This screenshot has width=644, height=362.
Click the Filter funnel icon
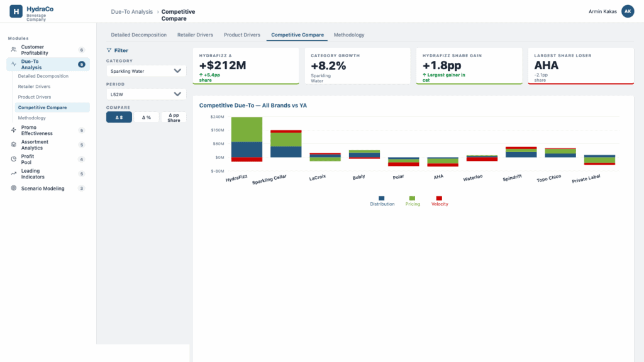(x=109, y=50)
